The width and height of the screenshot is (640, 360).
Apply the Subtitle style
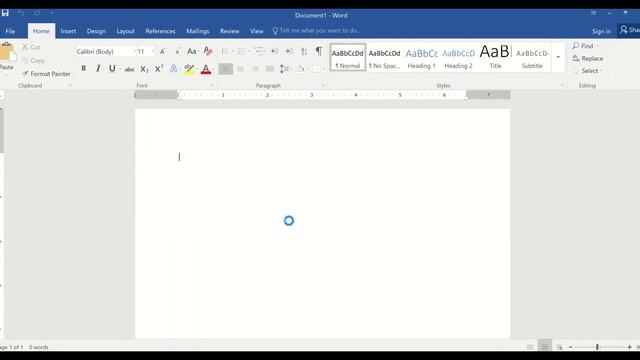[532, 58]
